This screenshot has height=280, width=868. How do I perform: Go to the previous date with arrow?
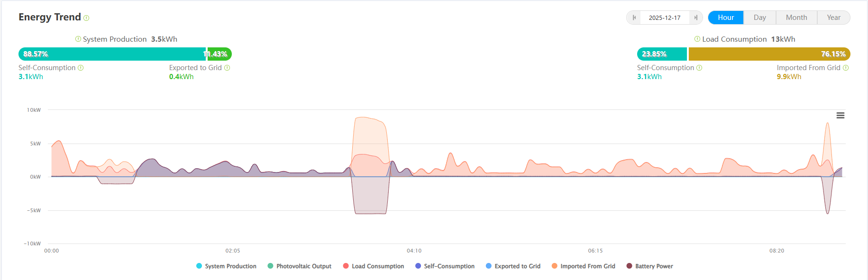[x=634, y=18]
